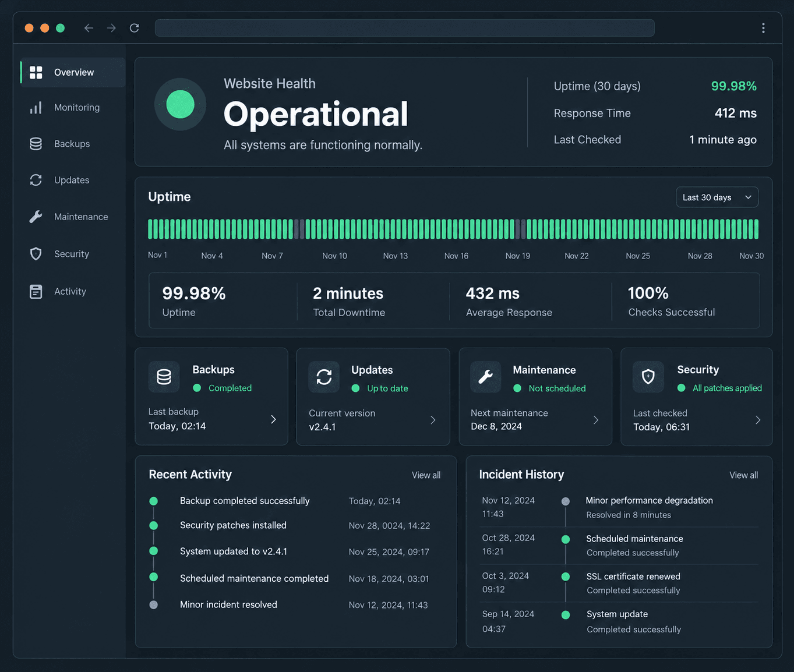Expand the Backups card via its chevron
Viewport: 794px width, 672px height.
point(273,419)
